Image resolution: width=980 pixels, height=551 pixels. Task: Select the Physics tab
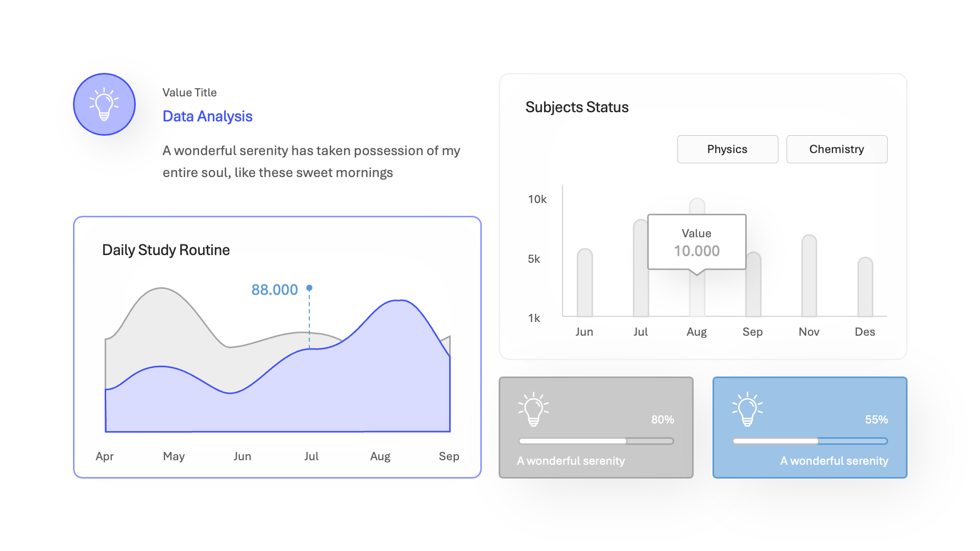click(x=727, y=149)
